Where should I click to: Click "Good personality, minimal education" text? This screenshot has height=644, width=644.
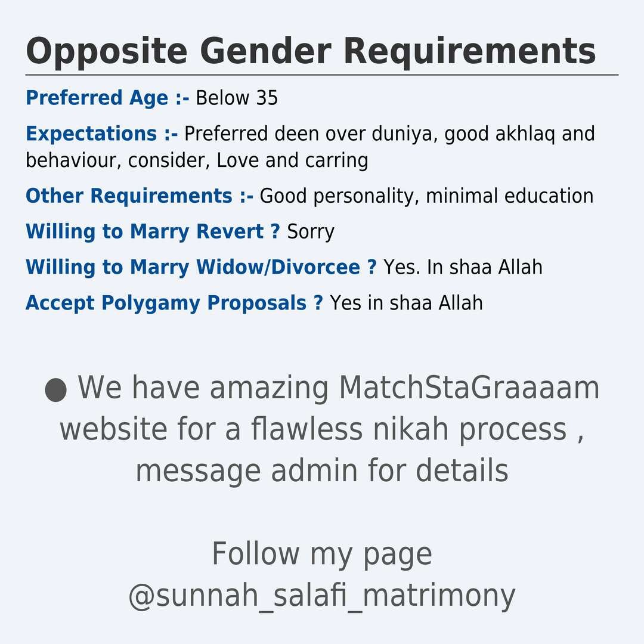[426, 196]
